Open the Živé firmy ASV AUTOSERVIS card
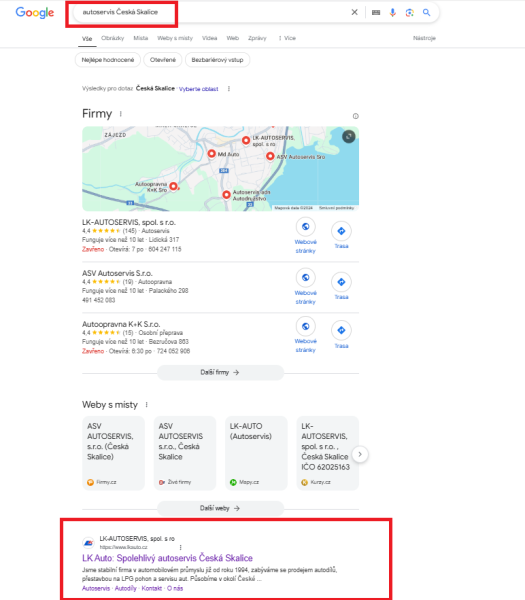This screenshot has height=600, width=525. coord(185,453)
